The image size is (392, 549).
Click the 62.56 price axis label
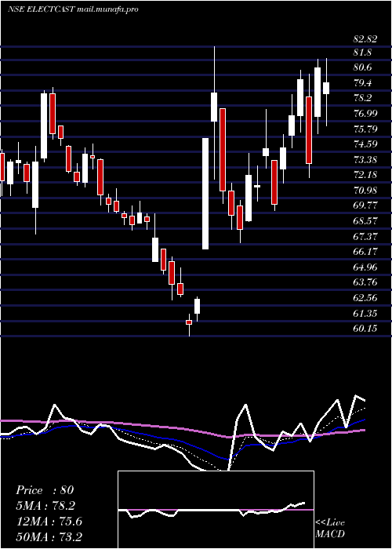pyautogui.click(x=365, y=298)
